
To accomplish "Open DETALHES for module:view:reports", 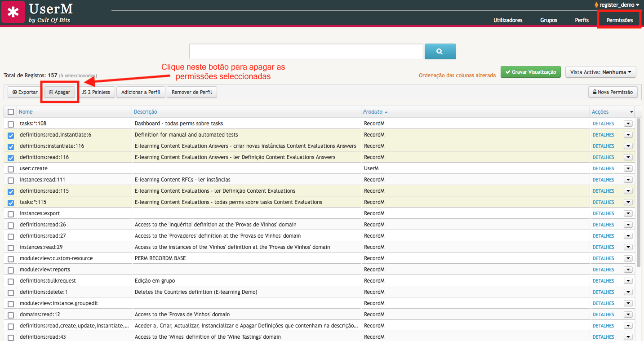I will [x=603, y=270].
